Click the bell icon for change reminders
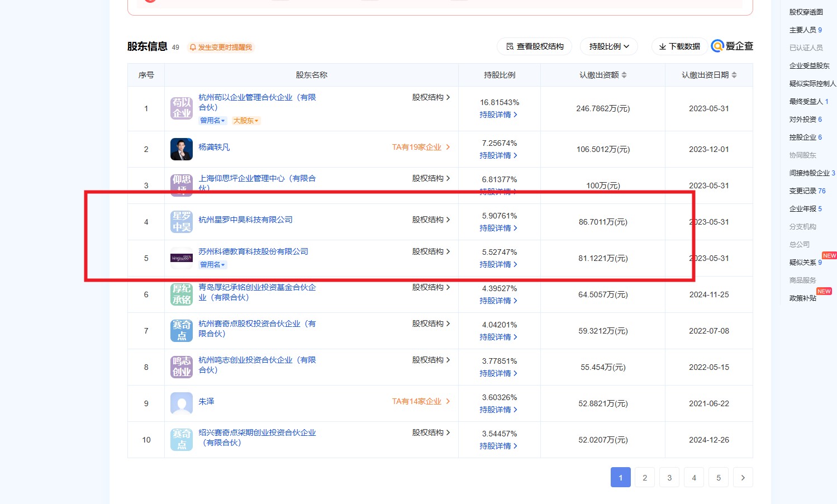Image resolution: width=837 pixels, height=504 pixels. (193, 47)
